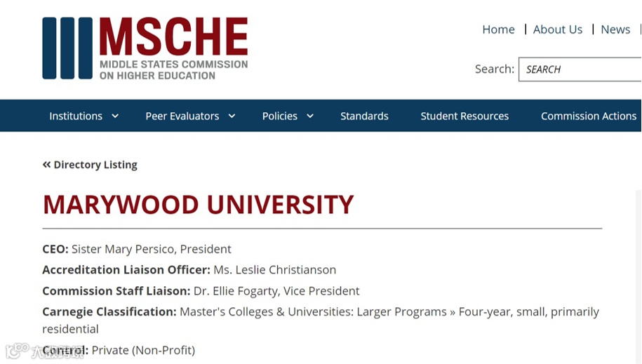Open the Peer Evaluators menu item
The height and width of the screenshot is (364, 642).
coord(182,116)
